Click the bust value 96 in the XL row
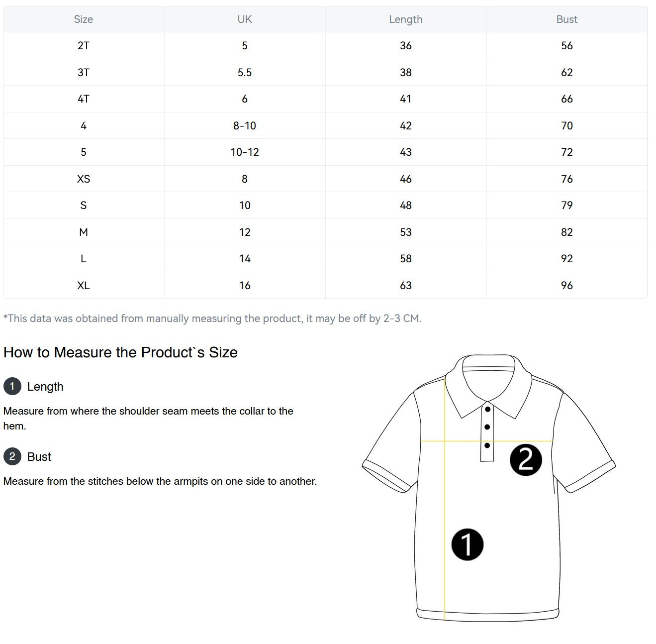This screenshot has width=656, height=644. coord(567,286)
